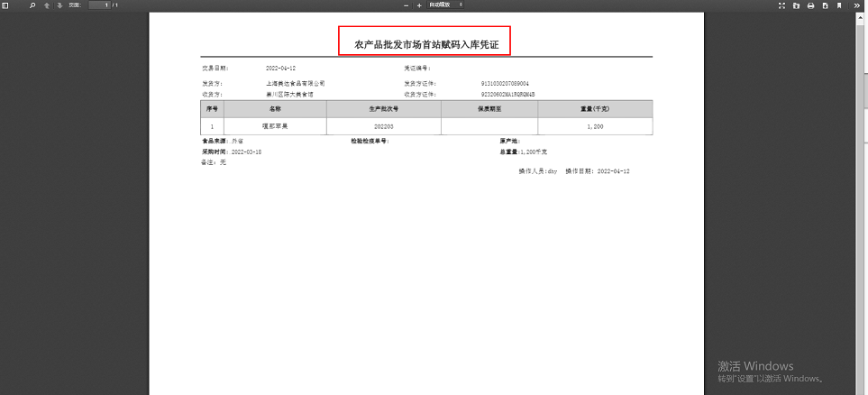The image size is (868, 395).
Task: Click the page number input field
Action: pyautogui.click(x=99, y=5)
